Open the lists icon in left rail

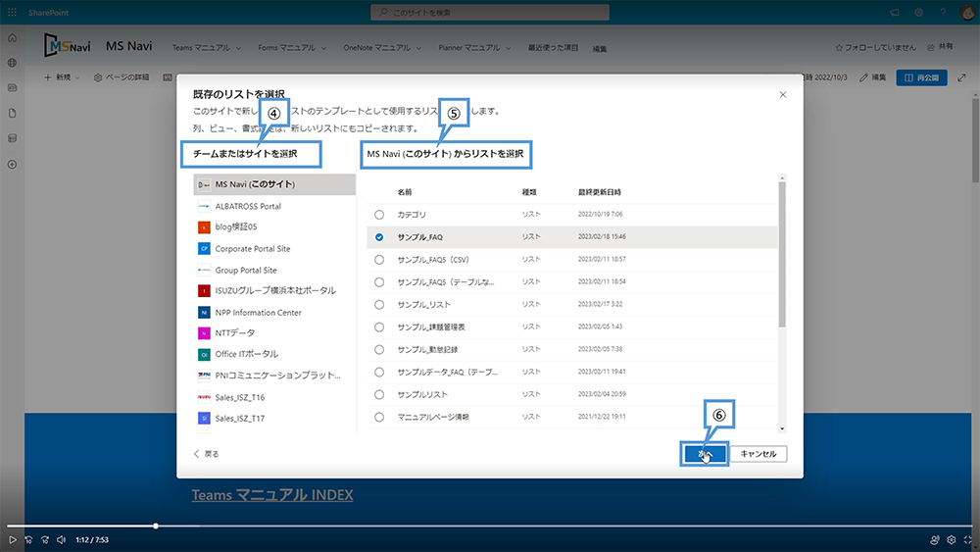point(12,138)
